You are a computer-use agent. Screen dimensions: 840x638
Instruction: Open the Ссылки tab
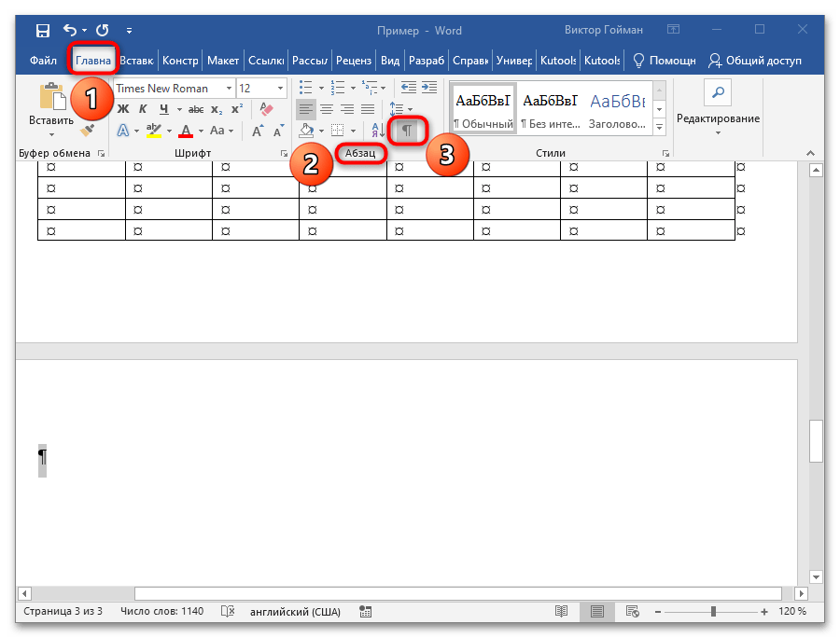point(266,61)
